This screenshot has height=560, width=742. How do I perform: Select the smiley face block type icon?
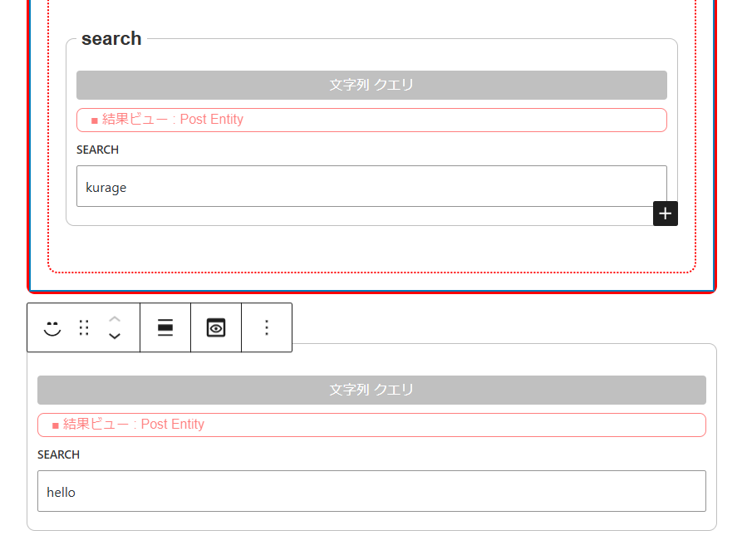[52, 327]
